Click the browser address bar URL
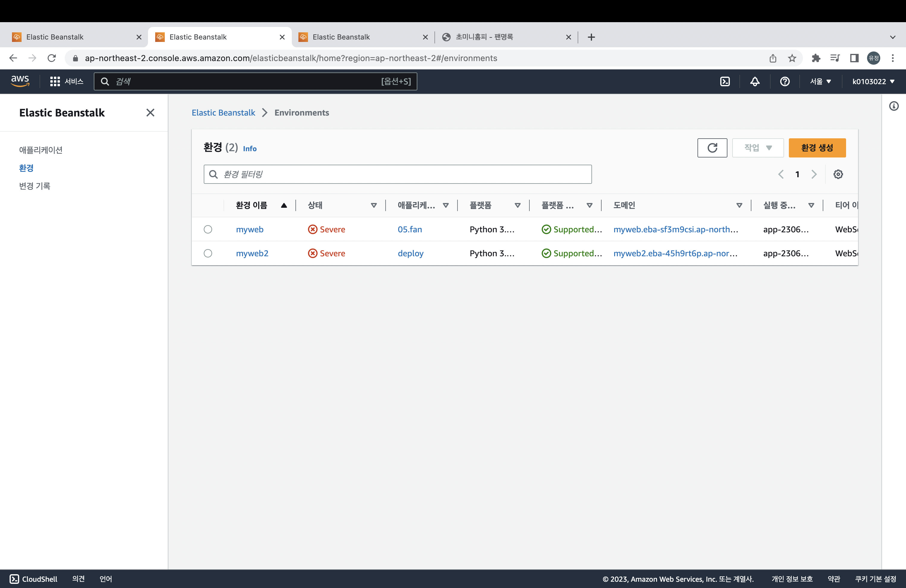Viewport: 906px width, 588px height. tap(291, 58)
